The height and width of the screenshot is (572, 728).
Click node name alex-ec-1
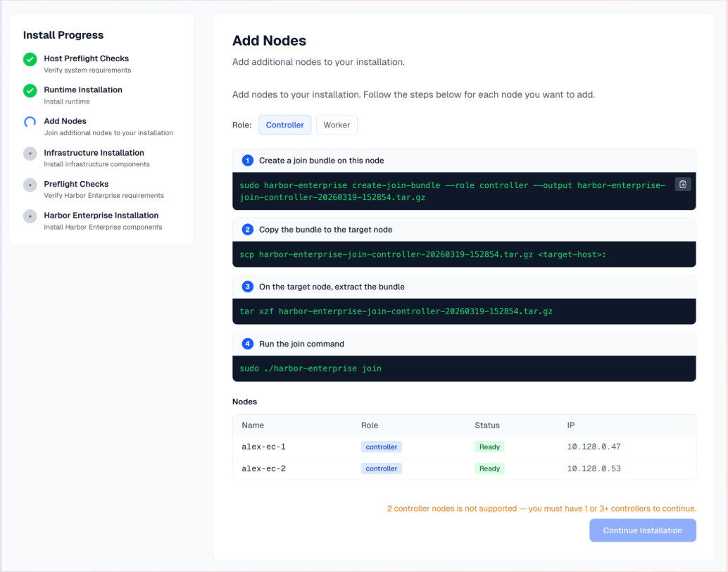click(x=264, y=447)
